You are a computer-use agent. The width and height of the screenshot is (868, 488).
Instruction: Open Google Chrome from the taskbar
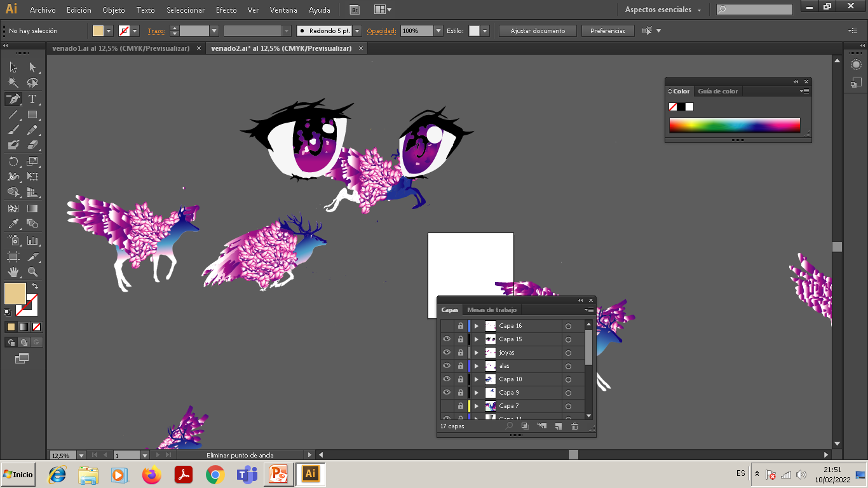coord(215,475)
